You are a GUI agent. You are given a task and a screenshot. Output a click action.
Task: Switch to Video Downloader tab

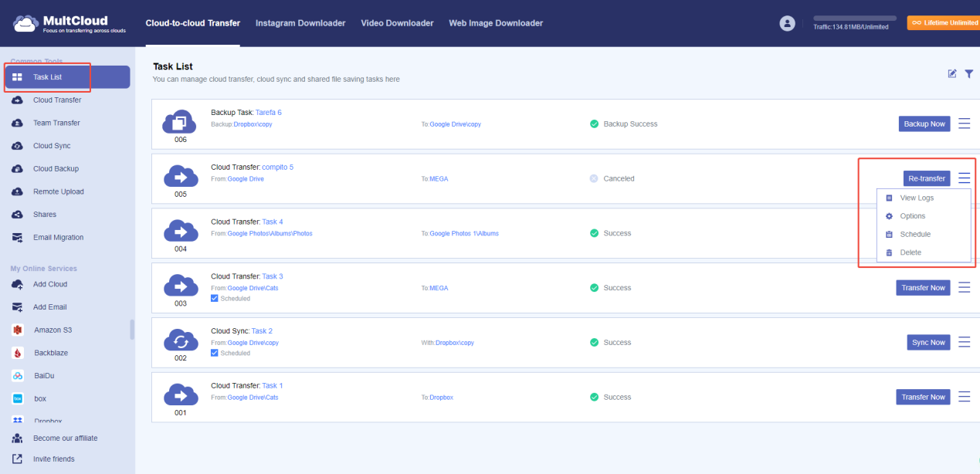(397, 23)
